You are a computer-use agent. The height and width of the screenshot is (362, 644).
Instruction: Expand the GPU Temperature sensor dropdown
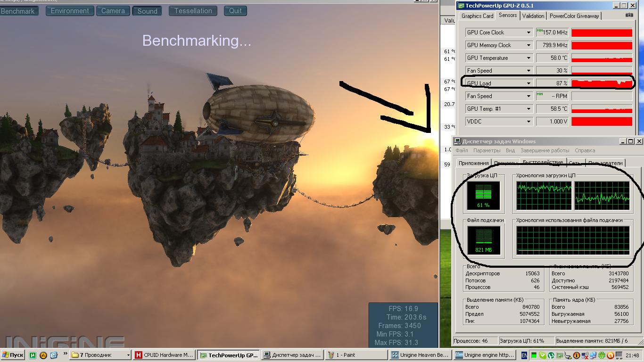pyautogui.click(x=529, y=58)
